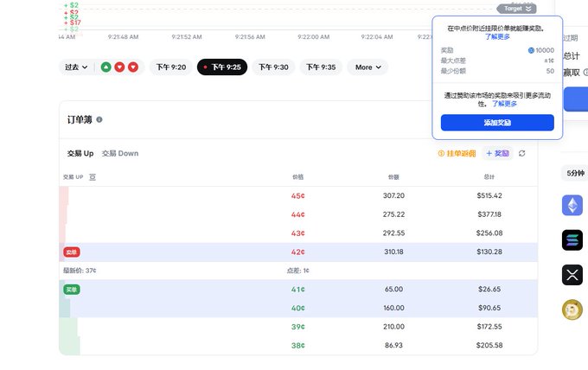
Task: Click the 价格 column header
Action: click(x=297, y=177)
